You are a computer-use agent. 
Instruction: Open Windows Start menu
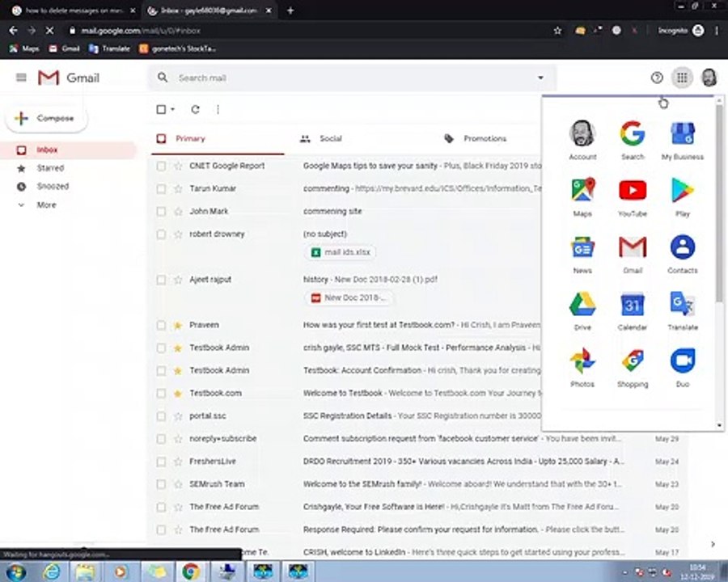[x=16, y=571]
